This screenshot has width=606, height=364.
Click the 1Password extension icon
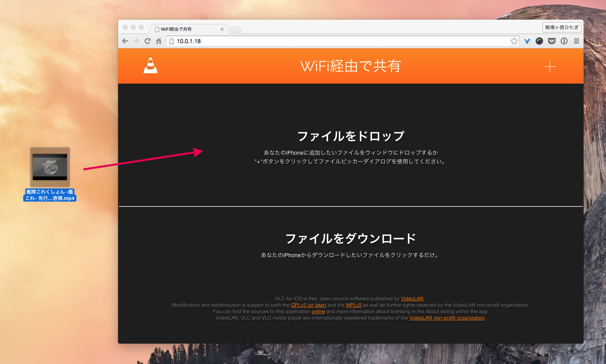[x=564, y=41]
